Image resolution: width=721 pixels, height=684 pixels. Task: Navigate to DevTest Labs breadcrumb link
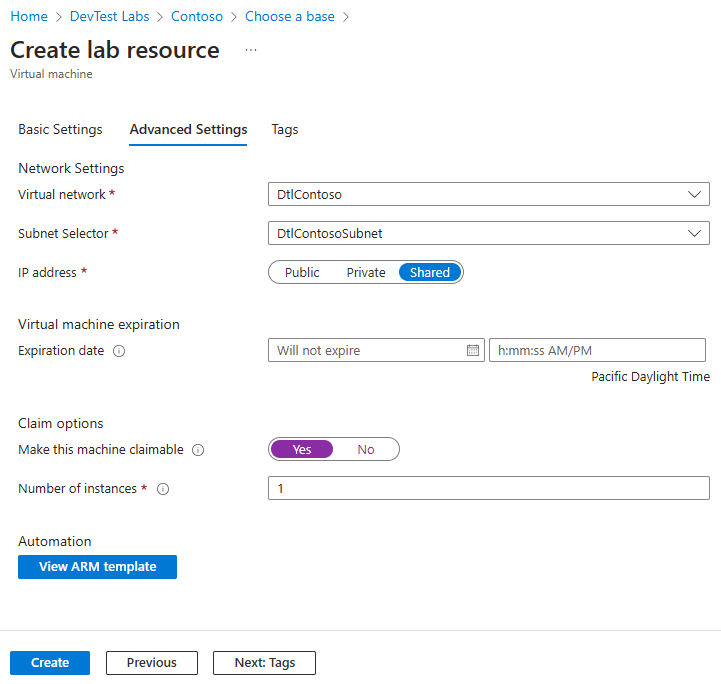tap(110, 17)
